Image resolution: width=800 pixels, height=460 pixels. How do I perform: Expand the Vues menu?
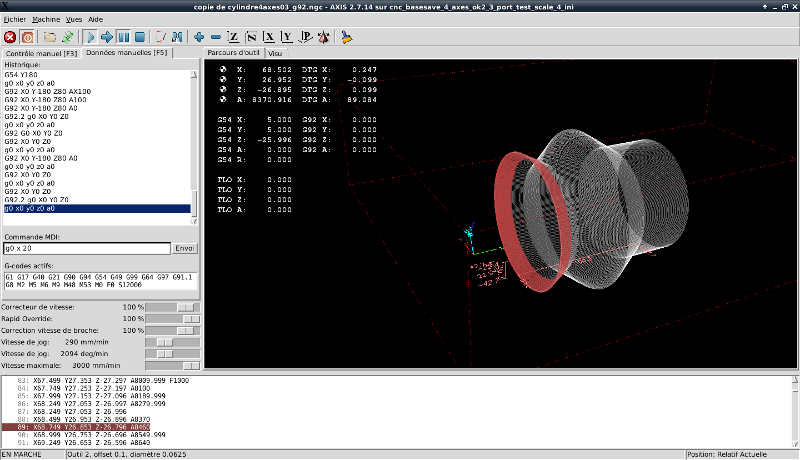coord(74,19)
